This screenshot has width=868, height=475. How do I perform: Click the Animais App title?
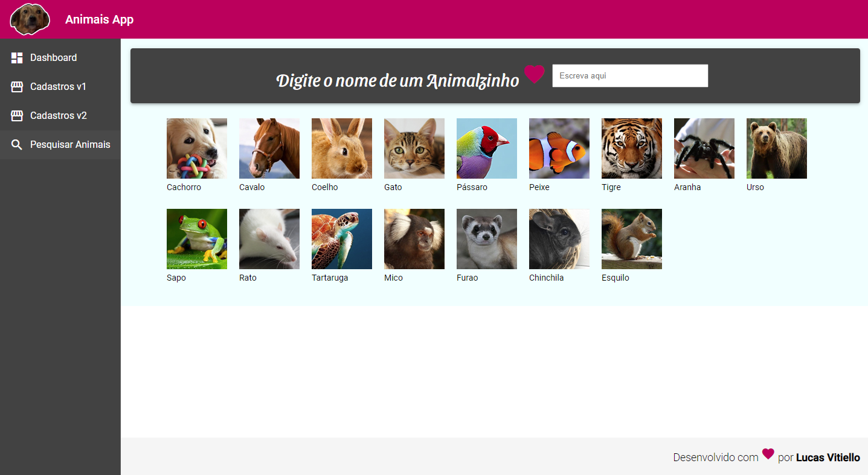[100, 19]
